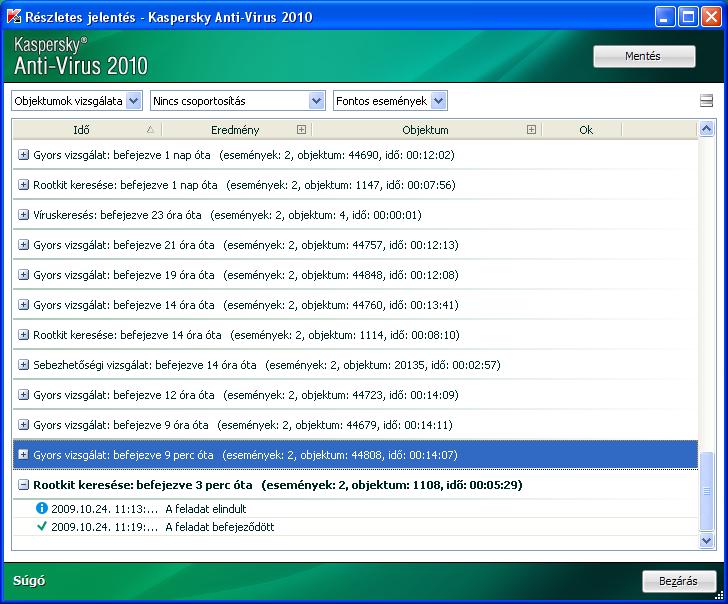This screenshot has width=728, height=604.
Task: Expand the Víruskeresés 23 óra óta row
Action: click(x=23, y=214)
